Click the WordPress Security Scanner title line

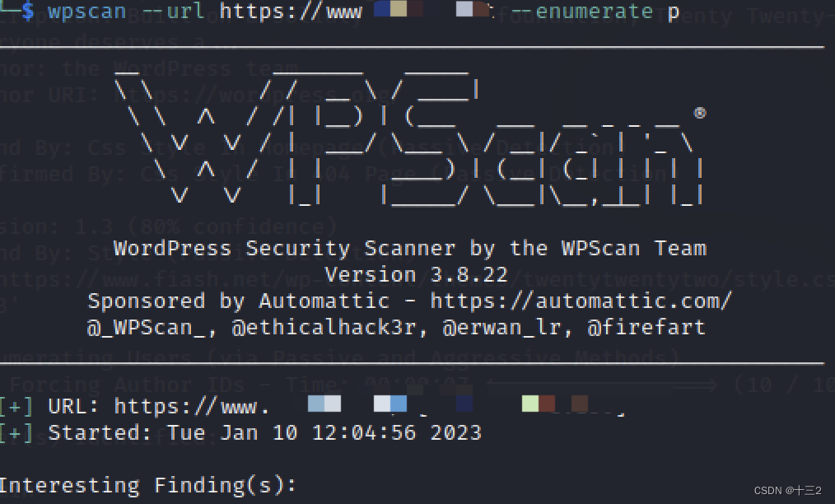tap(410, 249)
